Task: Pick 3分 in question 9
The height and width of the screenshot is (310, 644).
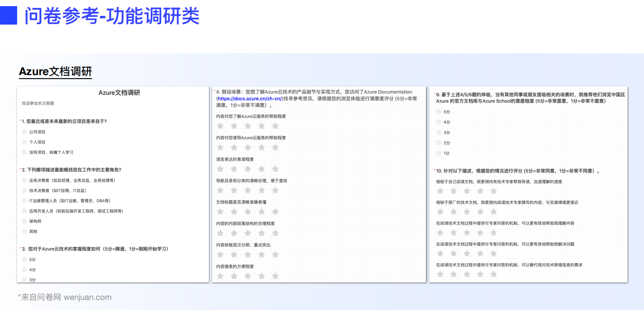Action: tap(439, 132)
